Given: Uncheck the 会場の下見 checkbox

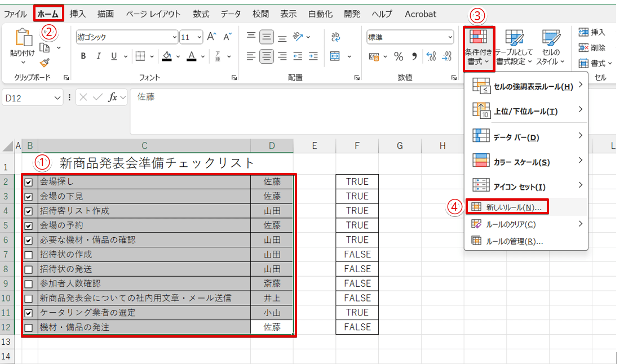Looking at the screenshot, I should [29, 197].
